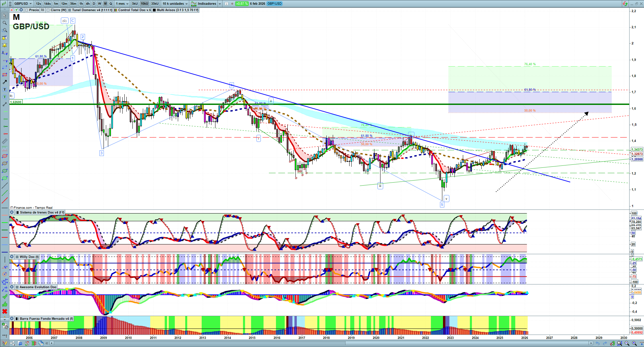
Task: Open the share icon in bottom toolbar
Action: tap(13, 343)
